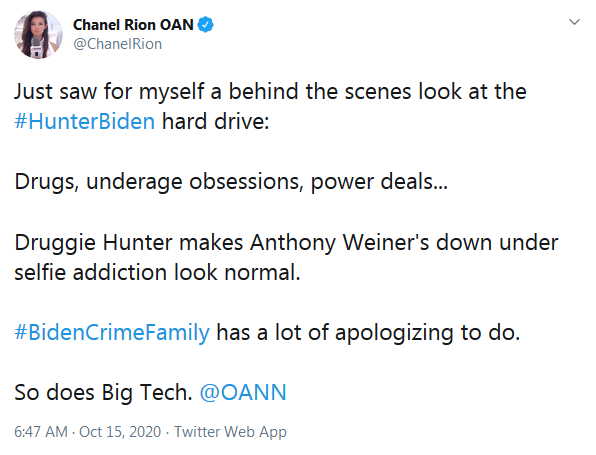596x455 pixels.
Task: Click the 'So does Big Tech.' text
Action: click(x=103, y=393)
